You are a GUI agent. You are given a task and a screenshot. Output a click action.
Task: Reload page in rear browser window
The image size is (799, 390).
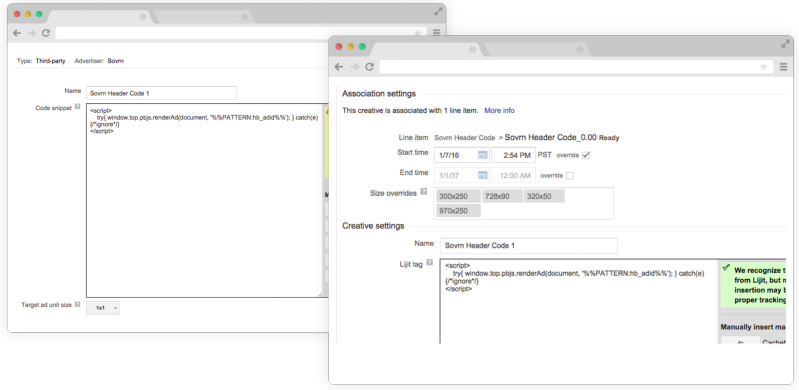click(x=46, y=33)
